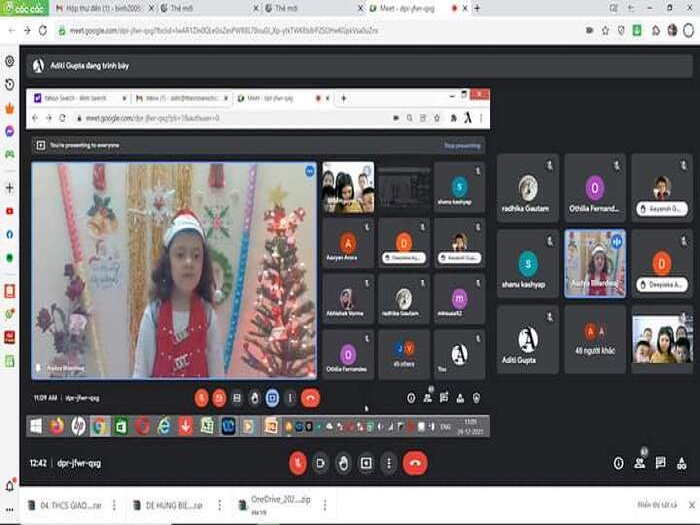Open in-call chat messages

[x=661, y=463]
